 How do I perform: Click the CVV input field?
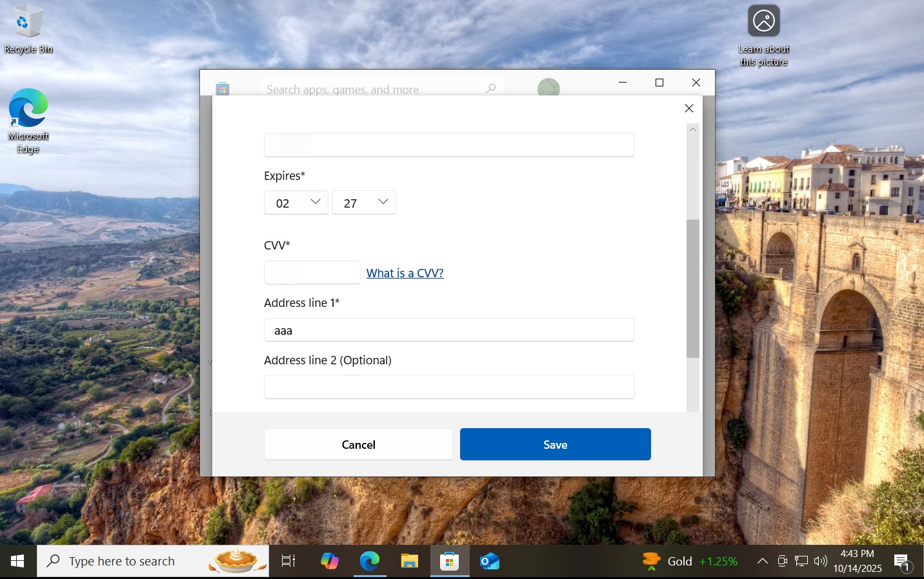click(x=312, y=272)
